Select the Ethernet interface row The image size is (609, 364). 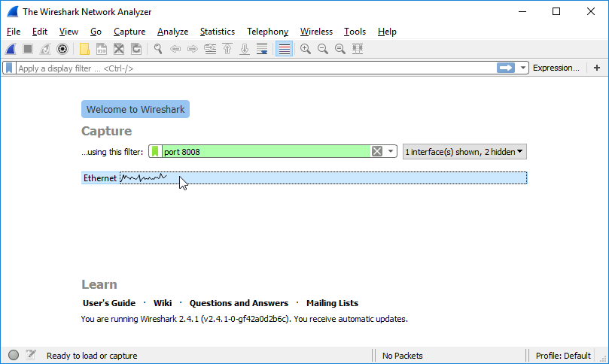coord(304,177)
